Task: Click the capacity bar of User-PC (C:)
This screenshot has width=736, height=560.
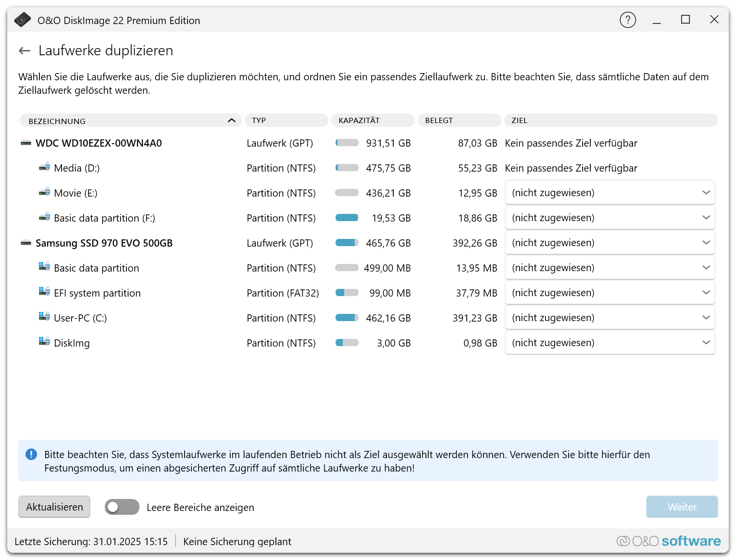Action: [347, 318]
